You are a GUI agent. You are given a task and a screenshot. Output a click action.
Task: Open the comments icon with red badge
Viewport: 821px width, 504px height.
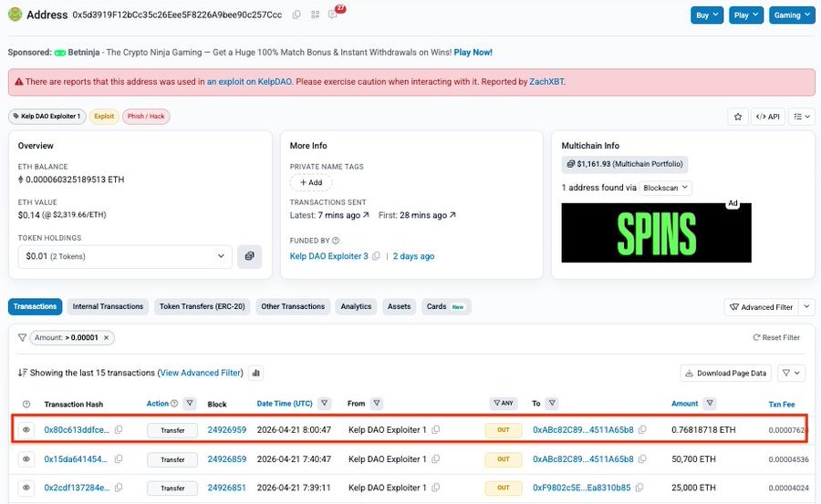pyautogui.click(x=334, y=15)
